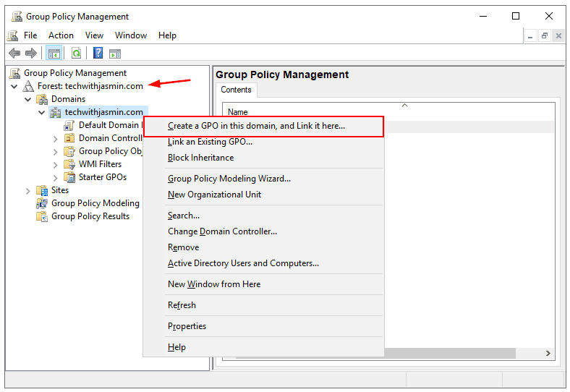Open Active Directory Users and Computers
This screenshot has width=570, height=392.
click(x=263, y=263)
